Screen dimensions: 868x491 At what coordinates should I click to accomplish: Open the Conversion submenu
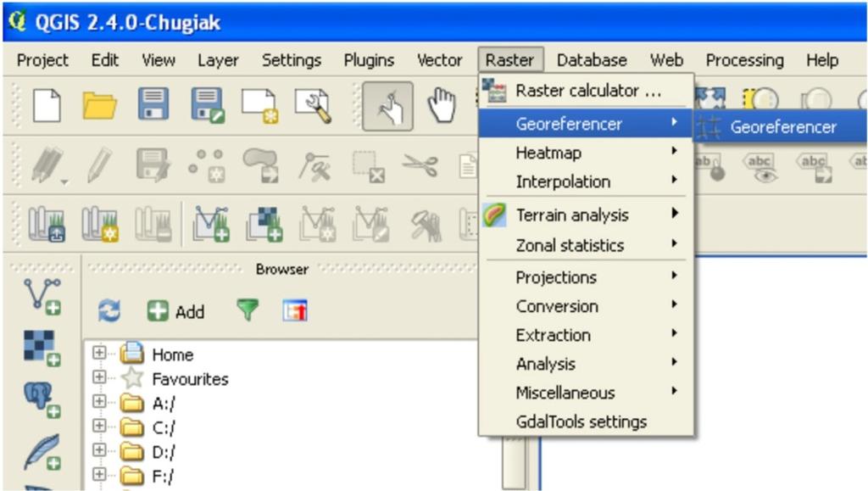587,306
